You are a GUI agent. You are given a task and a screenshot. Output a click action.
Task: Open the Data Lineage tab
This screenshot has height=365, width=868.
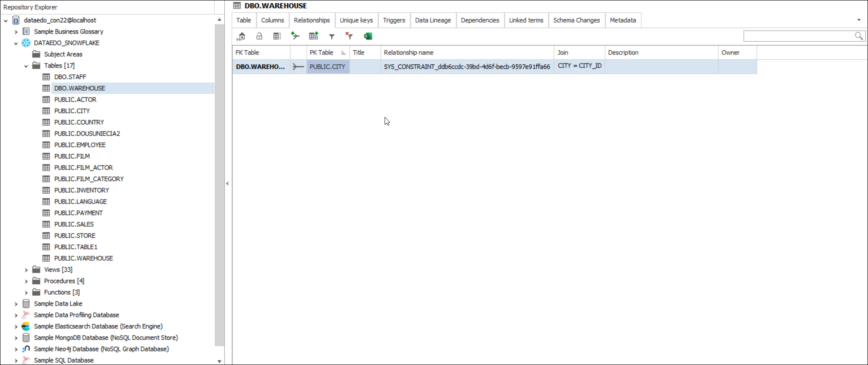(433, 20)
